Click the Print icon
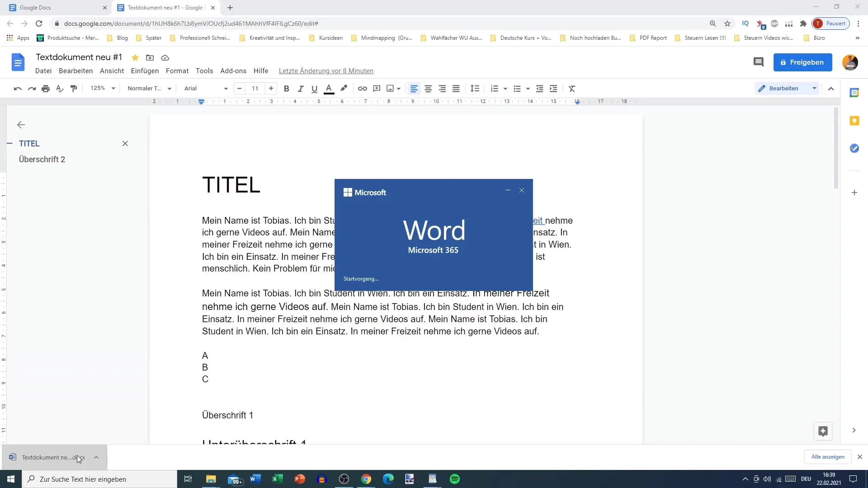The width and height of the screenshot is (868, 488). pos(46,89)
